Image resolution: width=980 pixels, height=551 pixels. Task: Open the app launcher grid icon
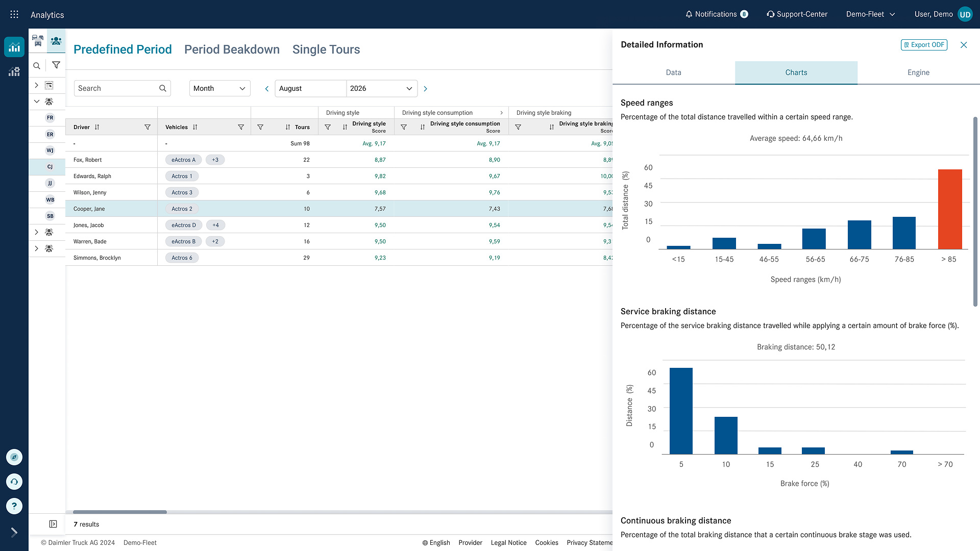pos(14,14)
